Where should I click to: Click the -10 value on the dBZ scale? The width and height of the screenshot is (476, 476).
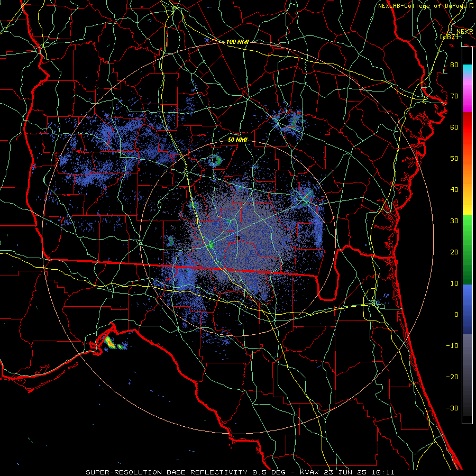(x=452, y=345)
